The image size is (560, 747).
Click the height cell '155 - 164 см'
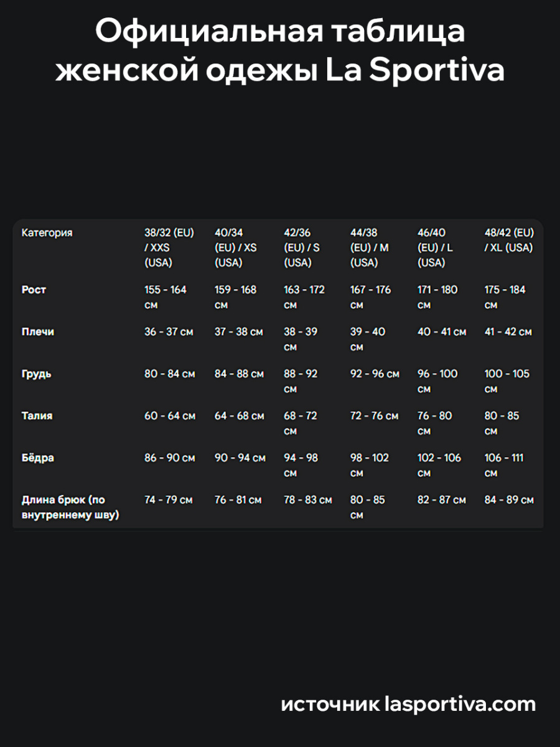[x=166, y=297]
